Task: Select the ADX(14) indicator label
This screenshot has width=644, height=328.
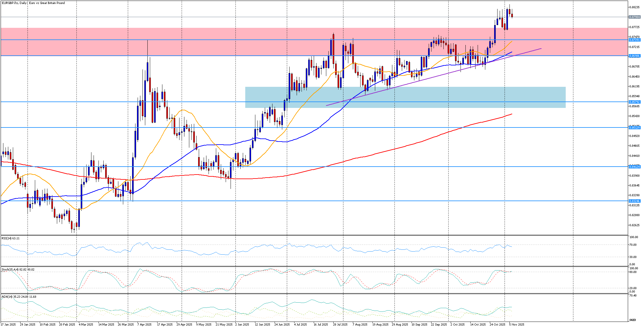Action: coord(19,297)
